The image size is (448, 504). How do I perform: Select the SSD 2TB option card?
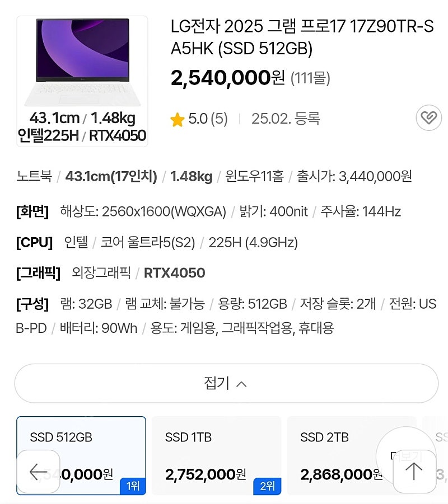[352, 455]
